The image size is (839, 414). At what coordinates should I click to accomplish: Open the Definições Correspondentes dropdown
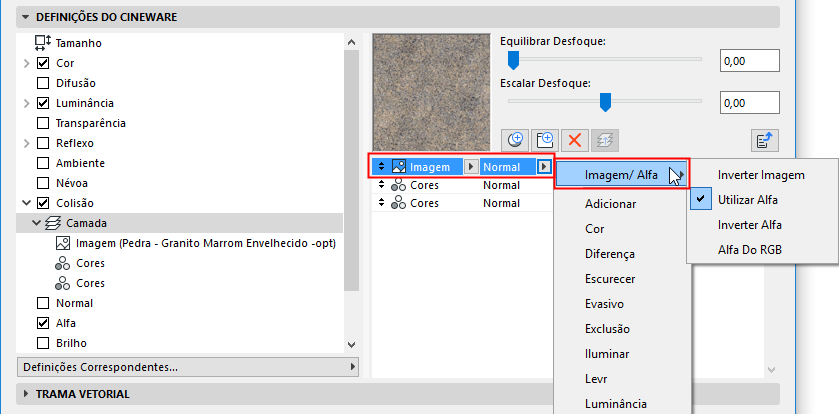(188, 367)
